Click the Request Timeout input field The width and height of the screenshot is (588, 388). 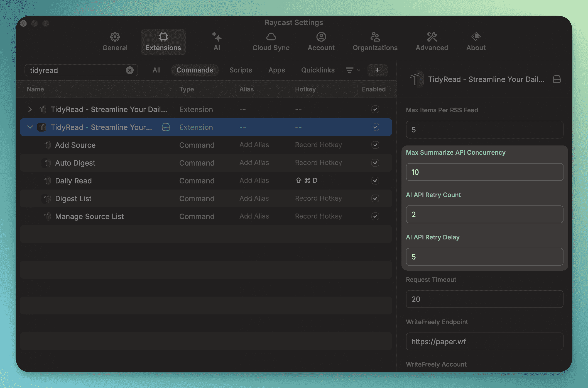pyautogui.click(x=484, y=299)
